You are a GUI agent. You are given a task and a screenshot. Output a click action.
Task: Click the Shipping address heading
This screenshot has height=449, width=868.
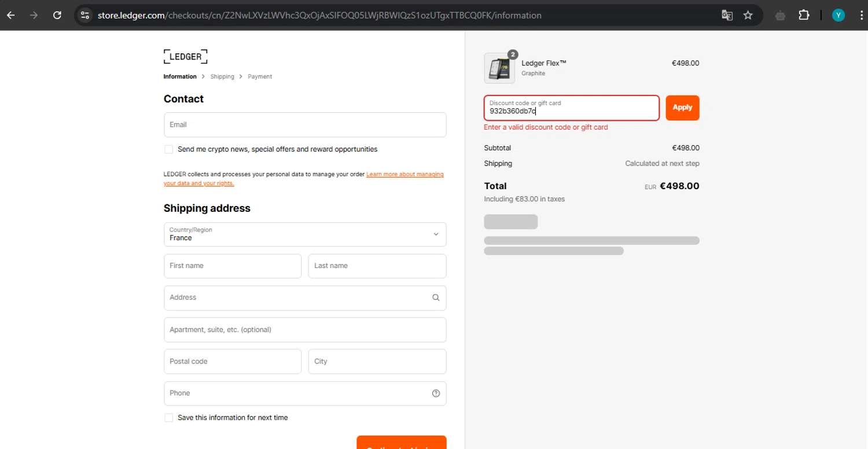coord(207,208)
